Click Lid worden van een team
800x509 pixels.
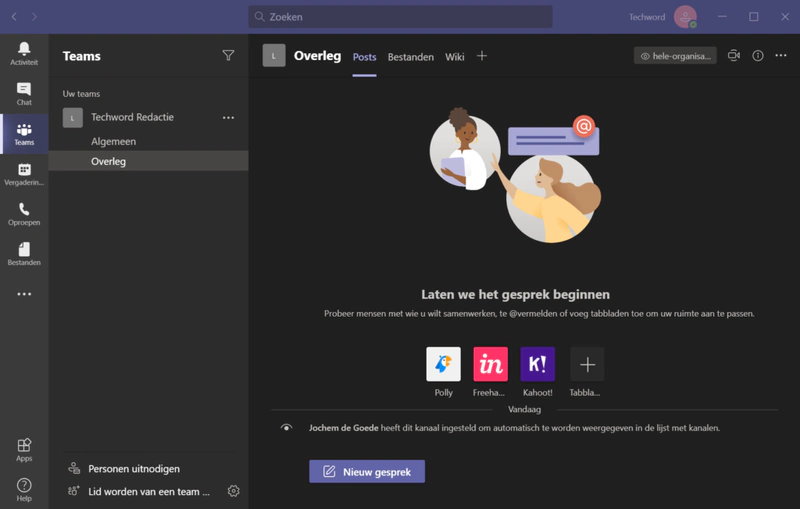tap(148, 492)
